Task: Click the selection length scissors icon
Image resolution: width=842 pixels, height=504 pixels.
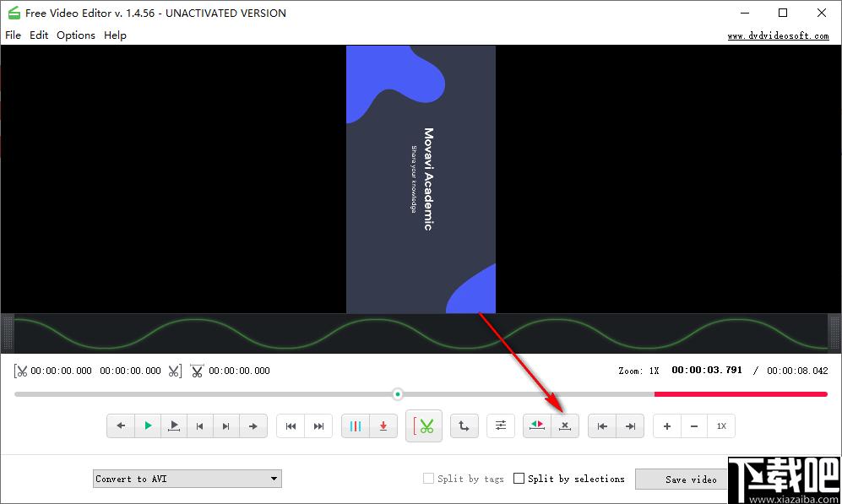Action: pos(197,371)
